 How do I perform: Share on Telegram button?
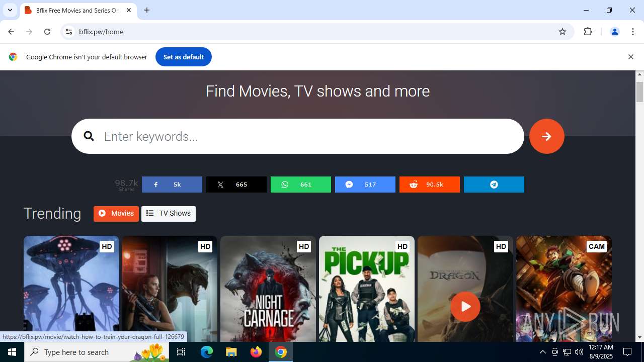pos(494,185)
